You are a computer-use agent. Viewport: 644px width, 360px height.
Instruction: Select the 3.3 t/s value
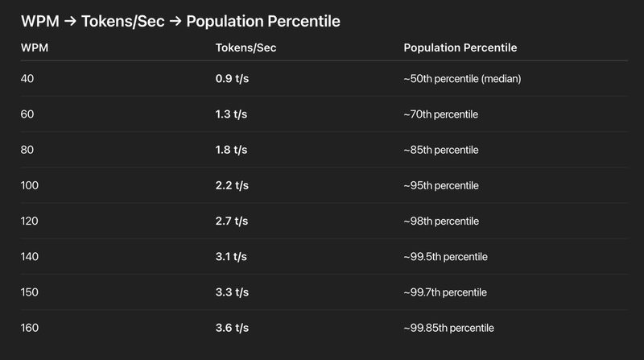pyautogui.click(x=232, y=292)
